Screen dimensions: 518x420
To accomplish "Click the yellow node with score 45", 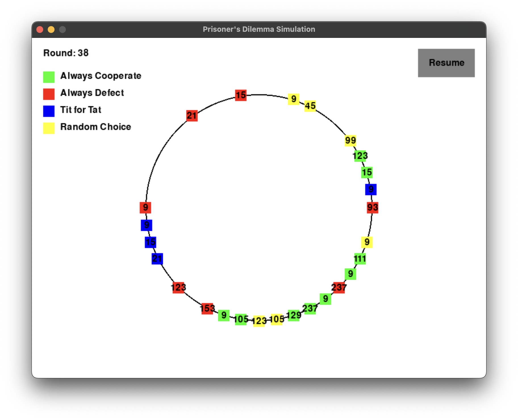I will (310, 106).
